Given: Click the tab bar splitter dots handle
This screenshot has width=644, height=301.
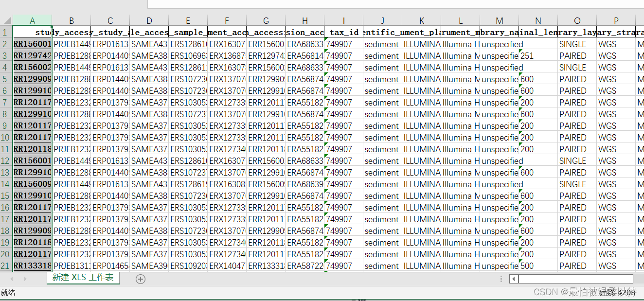Looking at the screenshot, I should (x=501, y=279).
